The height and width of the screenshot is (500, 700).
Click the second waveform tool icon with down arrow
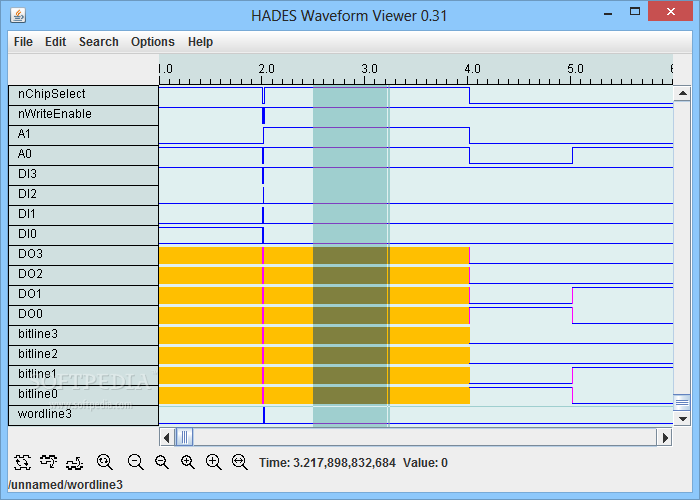point(48,462)
